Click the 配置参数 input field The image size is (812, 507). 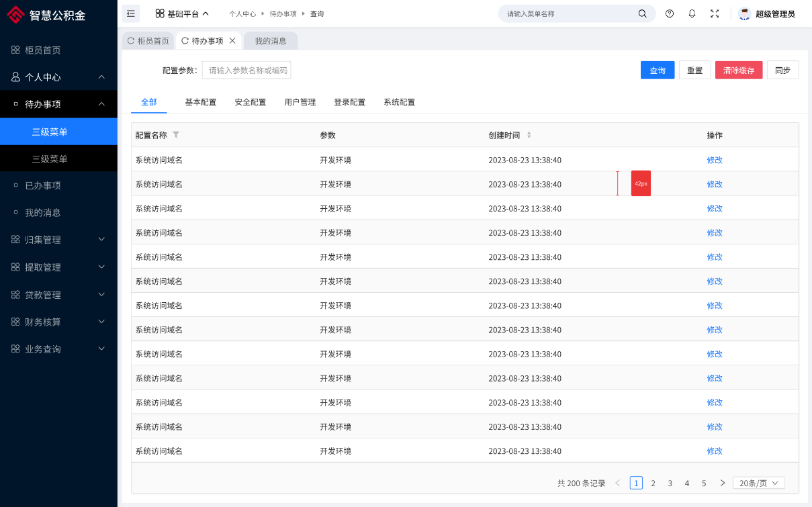tap(246, 71)
